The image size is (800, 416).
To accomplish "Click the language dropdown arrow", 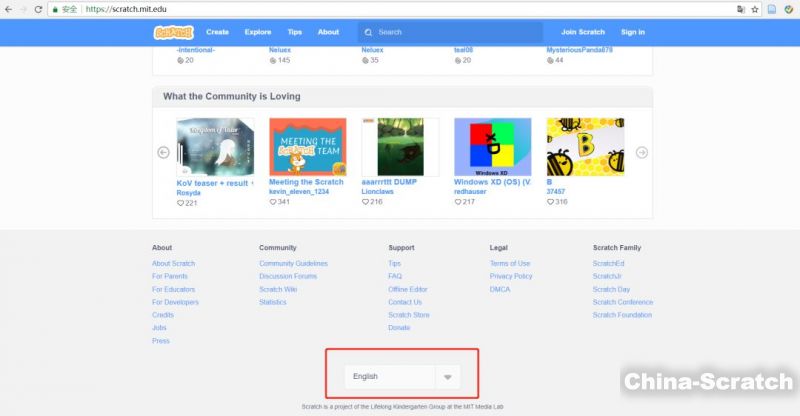I will click(x=448, y=377).
